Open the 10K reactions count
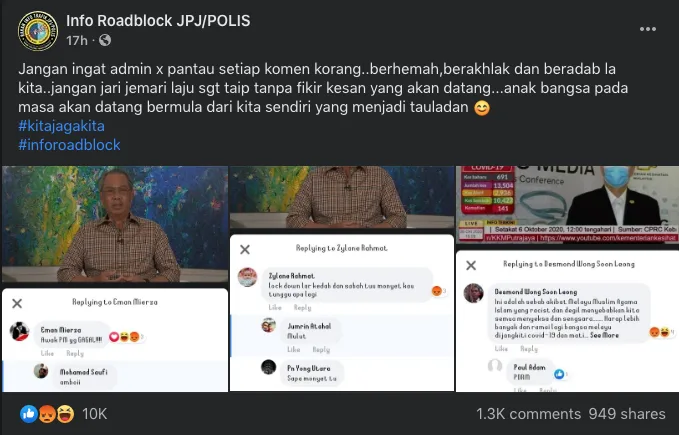 (x=94, y=414)
